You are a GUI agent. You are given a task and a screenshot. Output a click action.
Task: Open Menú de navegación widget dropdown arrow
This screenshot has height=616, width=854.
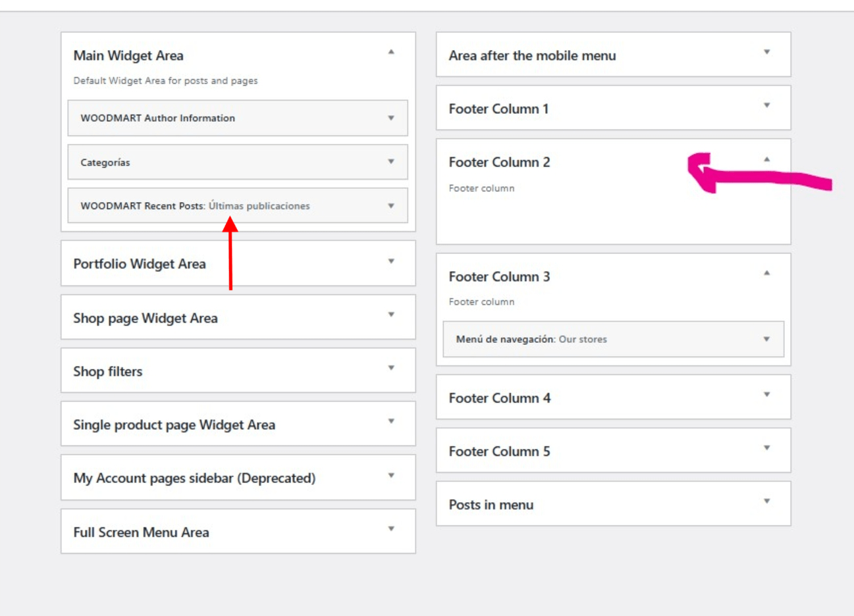[766, 340]
